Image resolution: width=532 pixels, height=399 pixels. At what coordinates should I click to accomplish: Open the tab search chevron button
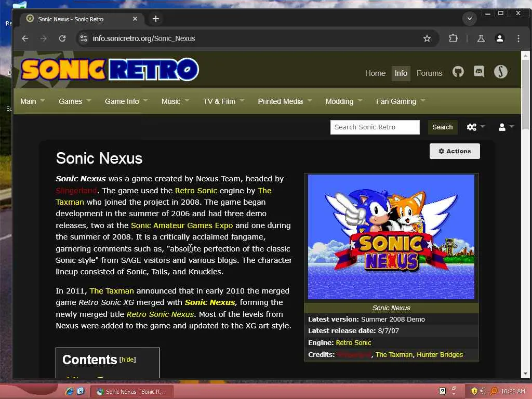point(470,19)
